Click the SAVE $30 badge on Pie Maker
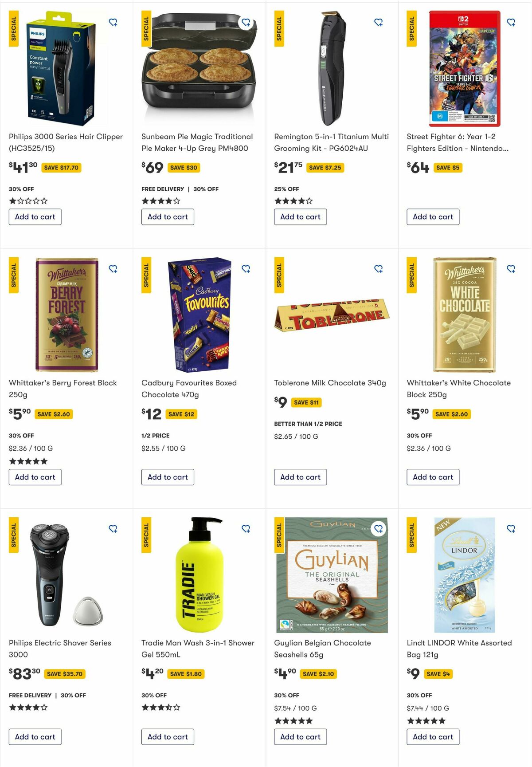Viewport: 532px width, 767px height. (184, 168)
